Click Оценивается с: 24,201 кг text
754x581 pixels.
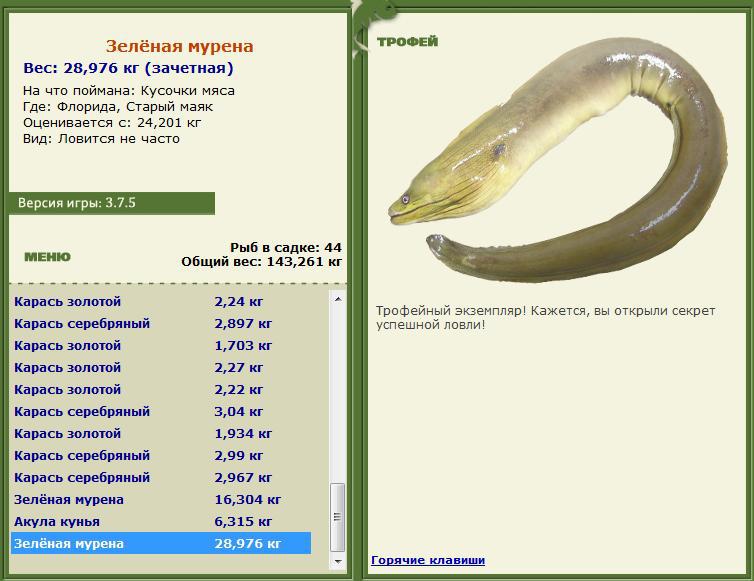[112, 123]
